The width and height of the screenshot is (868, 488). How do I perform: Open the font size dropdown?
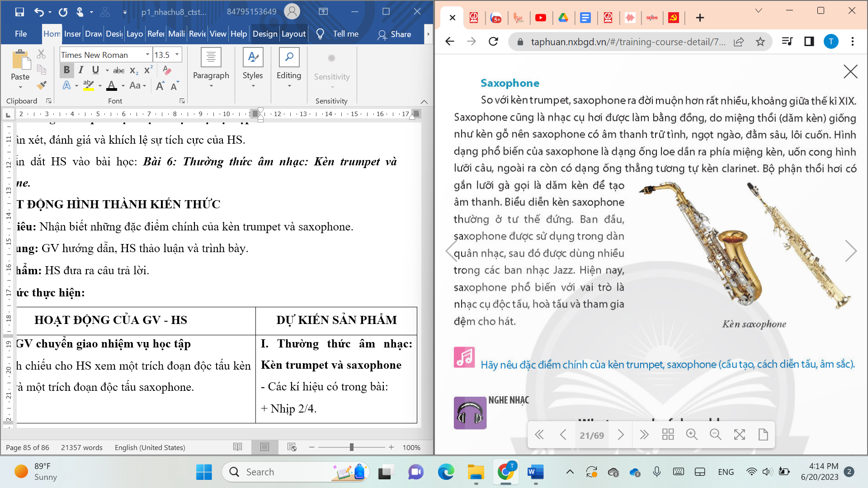pos(177,55)
